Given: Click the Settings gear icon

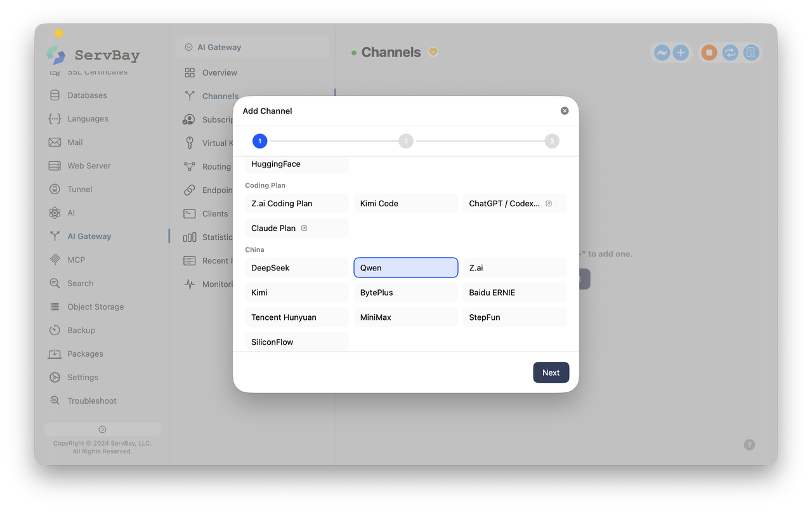Looking at the screenshot, I should click(55, 377).
